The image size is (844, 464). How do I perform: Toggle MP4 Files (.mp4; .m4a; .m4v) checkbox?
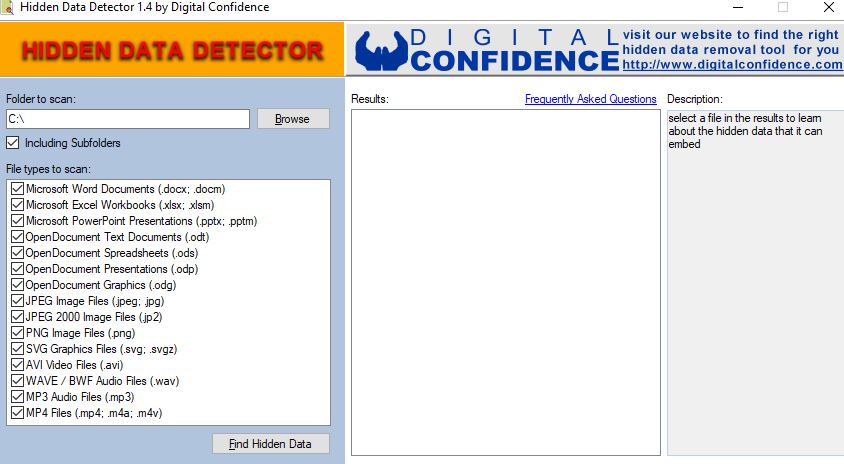tap(17, 413)
